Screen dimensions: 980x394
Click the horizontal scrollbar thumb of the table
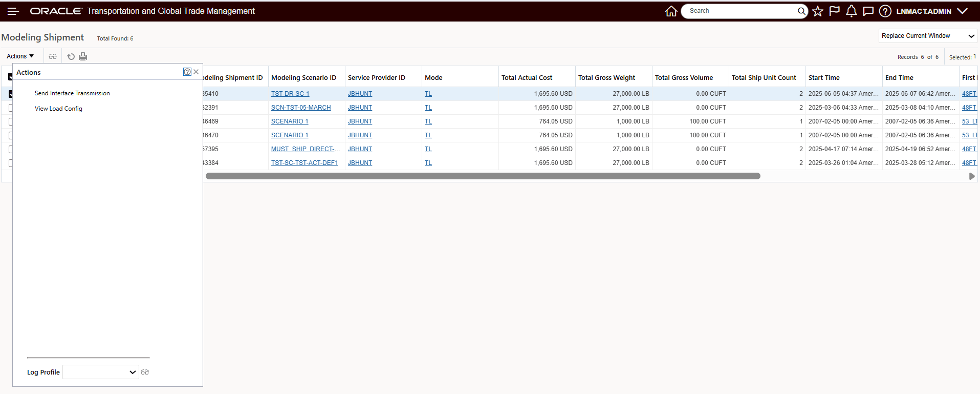point(483,176)
